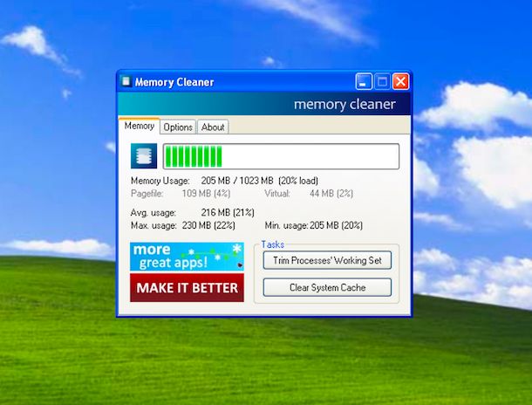Image resolution: width=532 pixels, height=405 pixels.
Task: Click the disabled maximize button
Action: point(382,81)
